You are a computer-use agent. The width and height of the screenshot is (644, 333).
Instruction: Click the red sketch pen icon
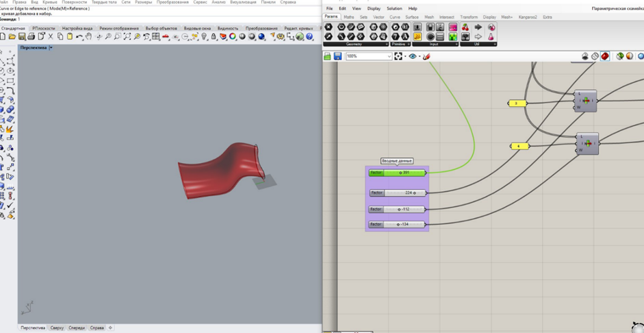[426, 56]
